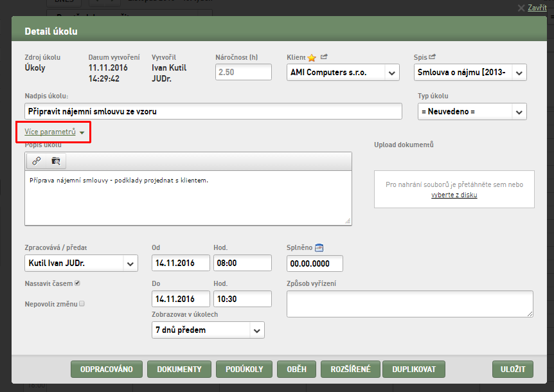This screenshot has width=554, height=392.
Task: Open the Zobrazovat v úkolech dropdown
Action: pos(208,330)
